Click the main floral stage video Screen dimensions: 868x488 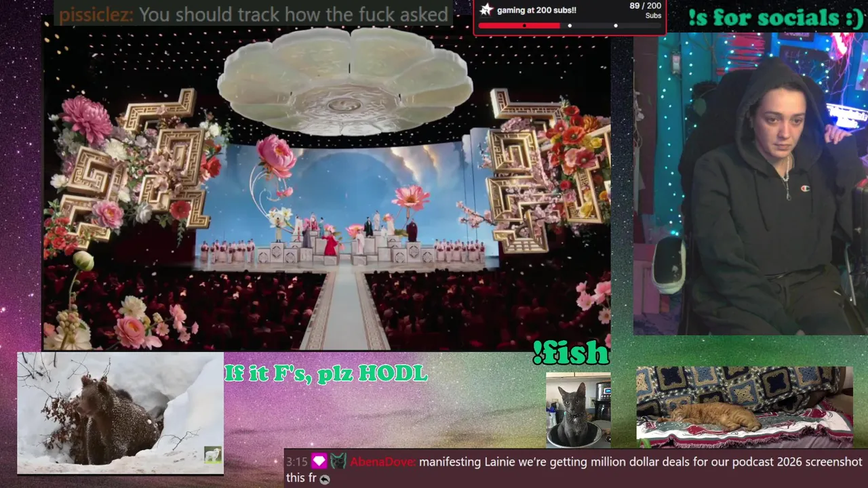tap(327, 188)
